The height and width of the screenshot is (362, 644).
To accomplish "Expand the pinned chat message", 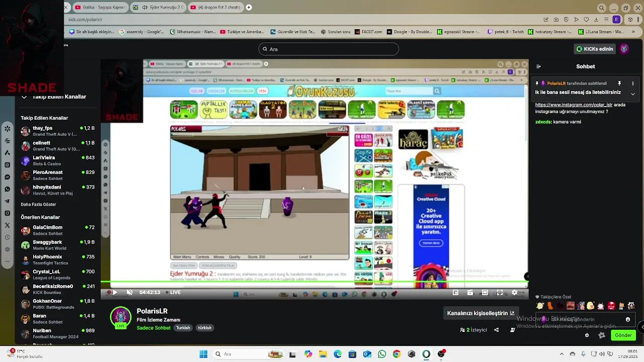I will pos(633,94).
